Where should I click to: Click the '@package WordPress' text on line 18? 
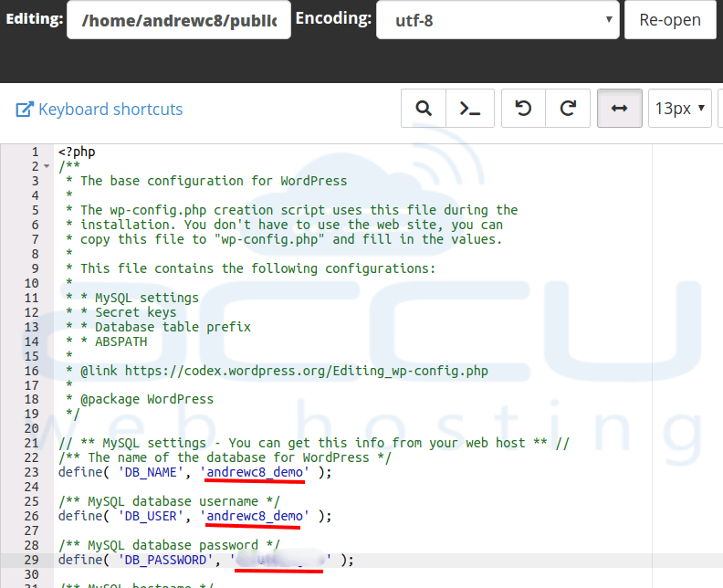(x=147, y=399)
